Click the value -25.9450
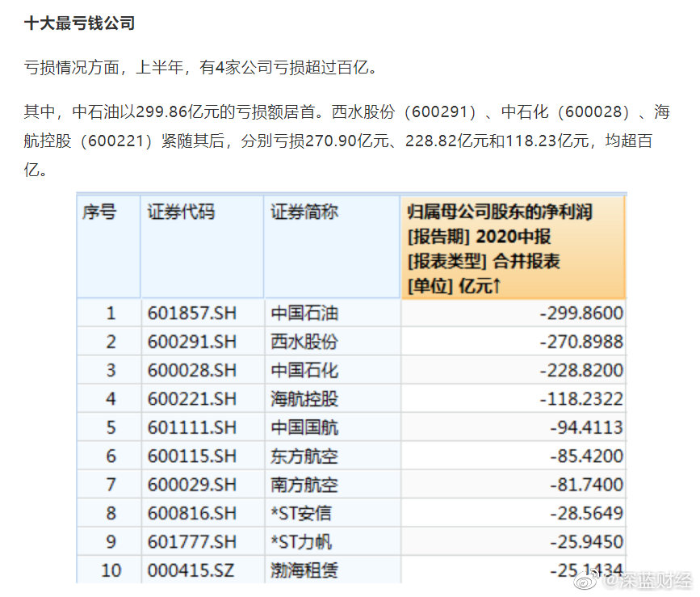Image resolution: width=700 pixels, height=597 pixels. (x=587, y=542)
